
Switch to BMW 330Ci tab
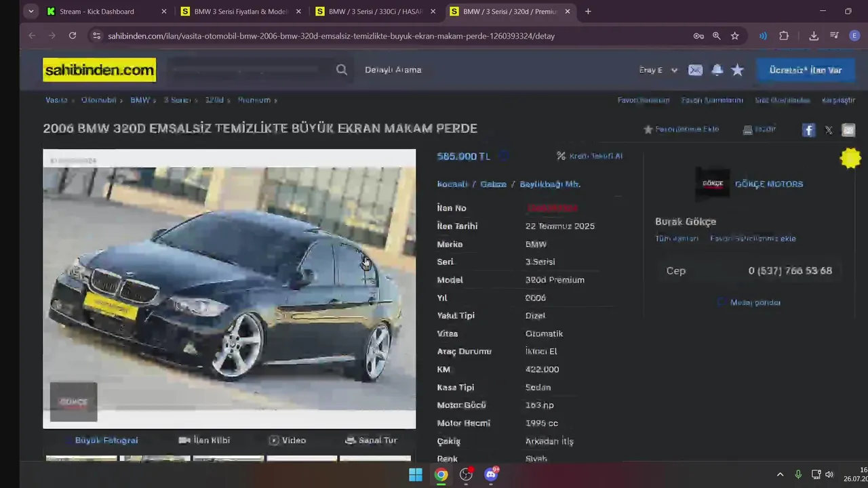[375, 12]
